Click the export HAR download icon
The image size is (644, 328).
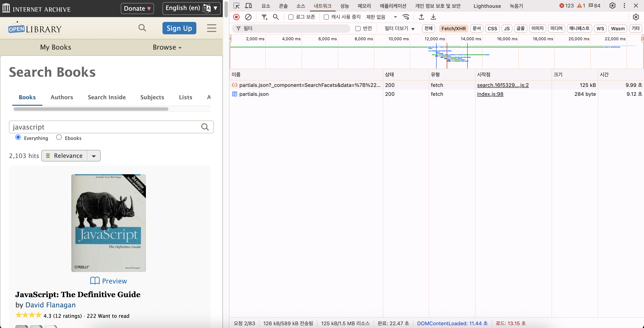pos(433,17)
